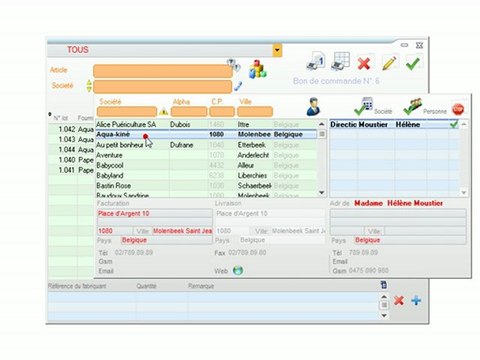Click the Liberchies city cell
480x360 pixels.
[252, 176]
